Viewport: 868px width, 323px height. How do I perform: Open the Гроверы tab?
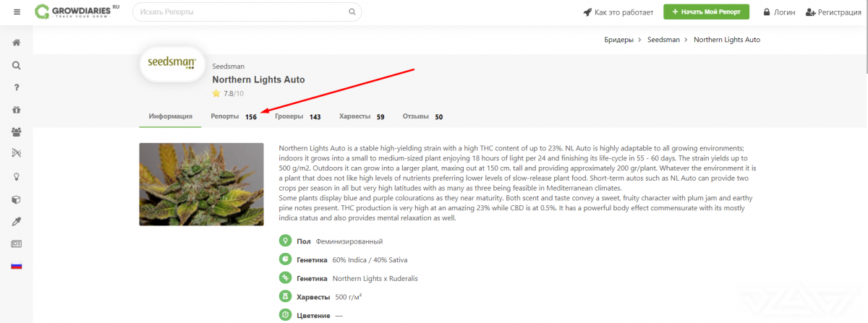(x=298, y=116)
